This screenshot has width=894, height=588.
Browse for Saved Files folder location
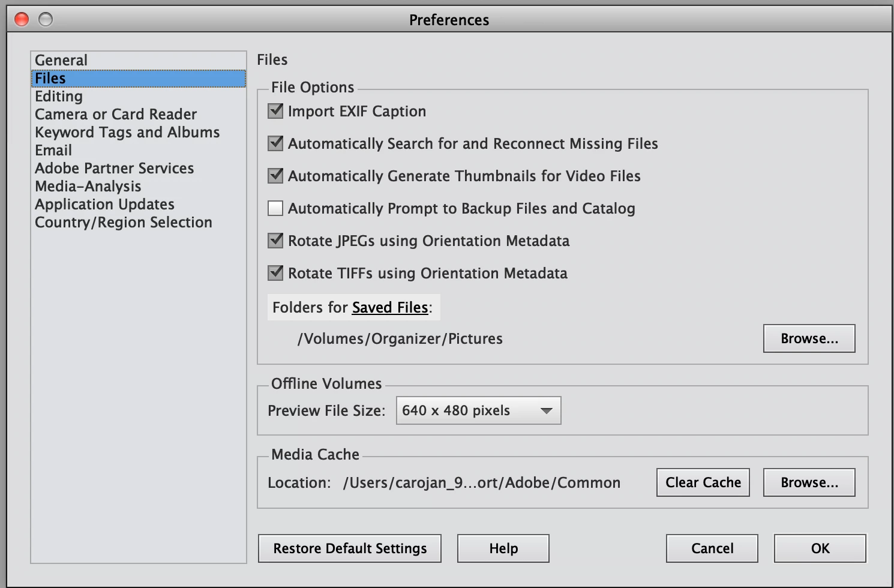tap(809, 338)
